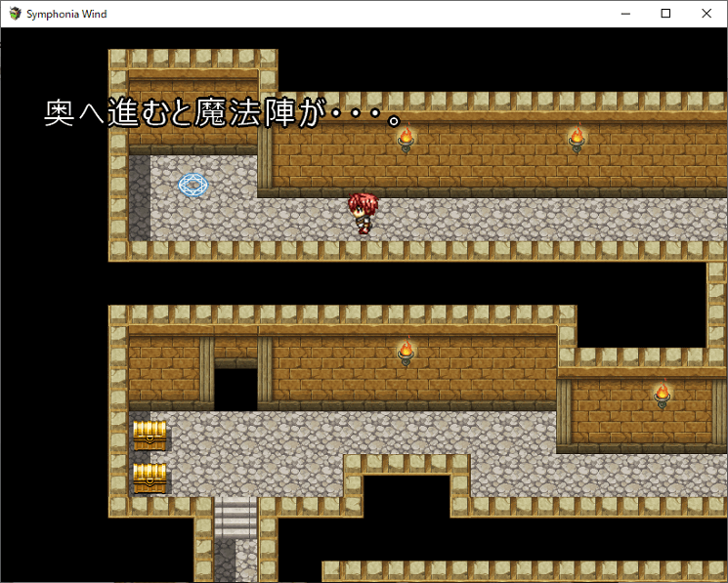728x583 pixels.
Task: Click the Symphonia Wind window title
Action: pyautogui.click(x=66, y=14)
